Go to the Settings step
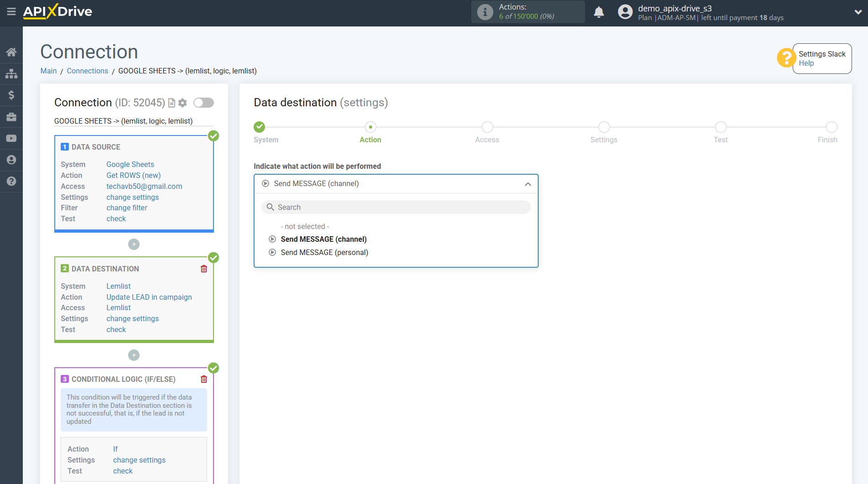Screen dimensions: 868x484 click(x=604, y=127)
